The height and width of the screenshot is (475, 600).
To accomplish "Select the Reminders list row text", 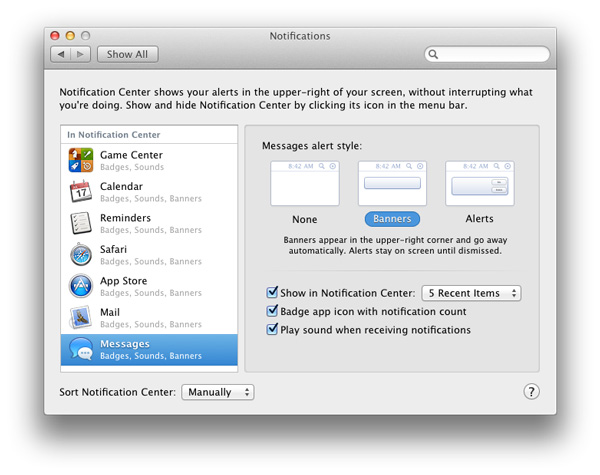I will [x=151, y=223].
